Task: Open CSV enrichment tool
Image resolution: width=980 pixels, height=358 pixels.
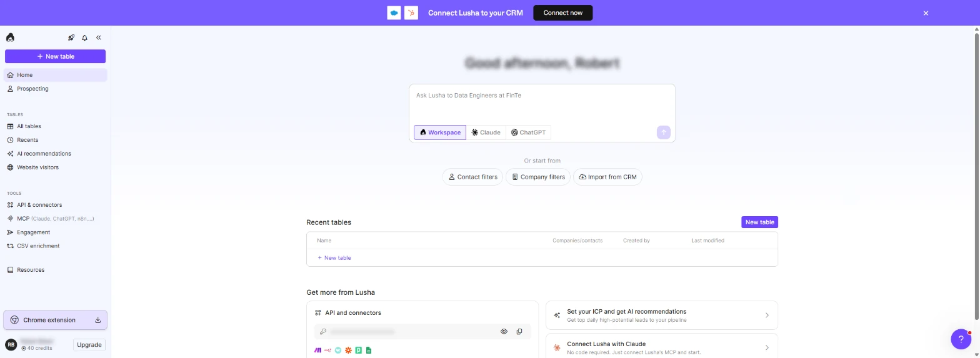Action: (x=55, y=246)
